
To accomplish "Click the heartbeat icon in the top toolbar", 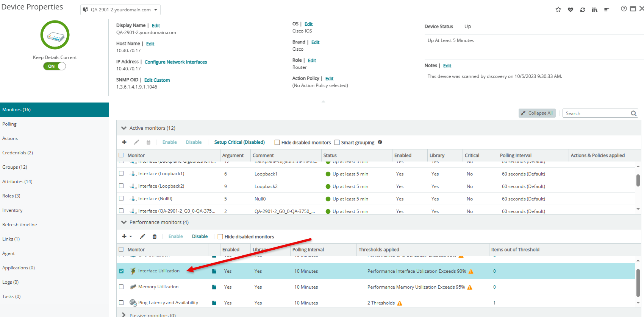I will pyautogui.click(x=571, y=9).
